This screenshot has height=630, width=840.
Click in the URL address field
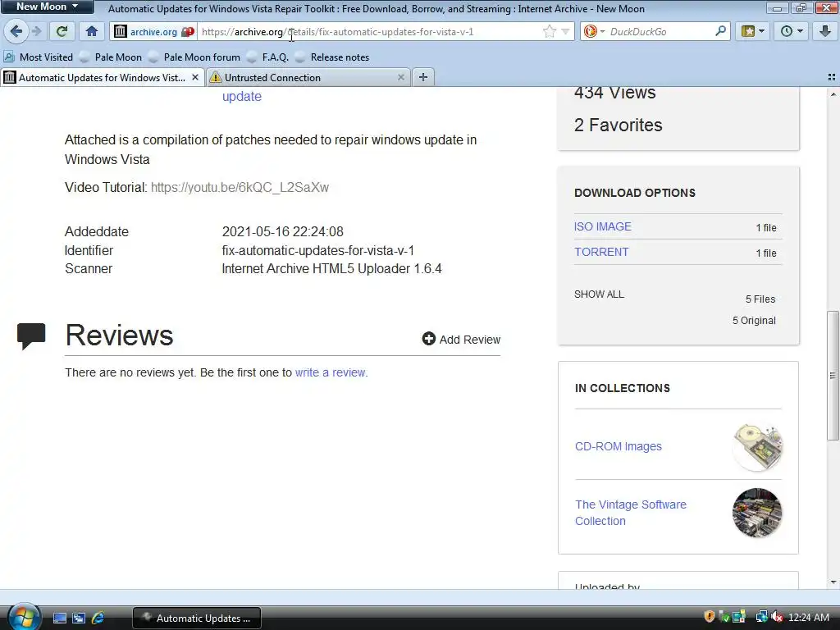[x=370, y=32]
